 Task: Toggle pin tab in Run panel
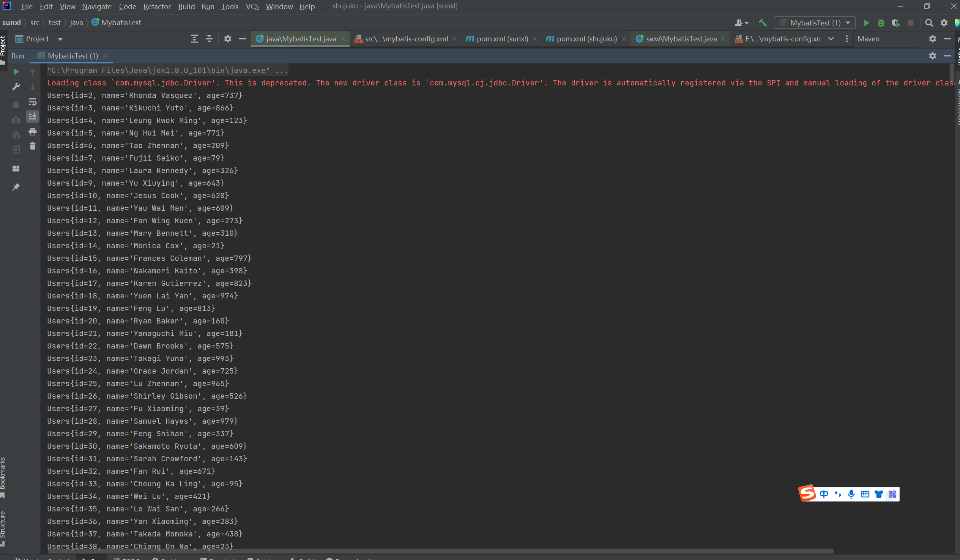16,187
